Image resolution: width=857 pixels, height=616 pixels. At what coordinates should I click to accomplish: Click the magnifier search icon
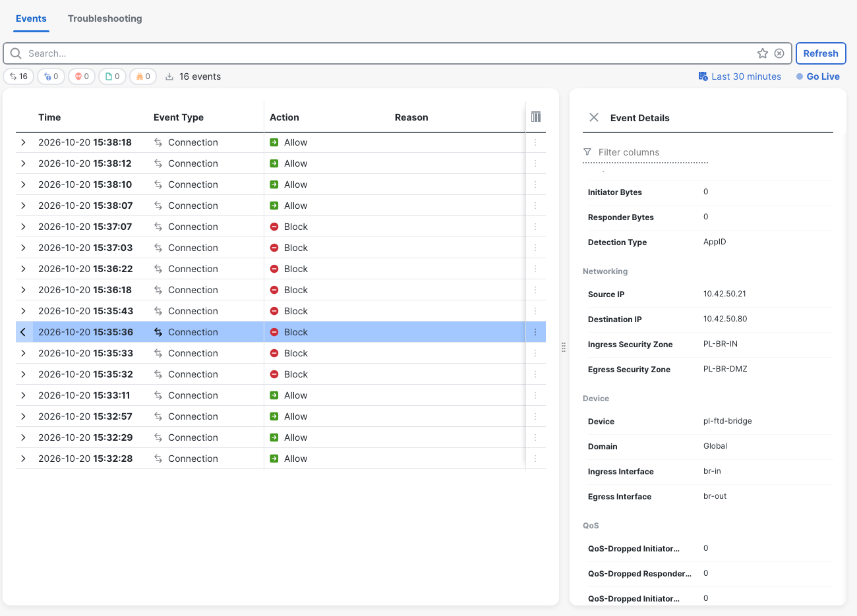[16, 53]
